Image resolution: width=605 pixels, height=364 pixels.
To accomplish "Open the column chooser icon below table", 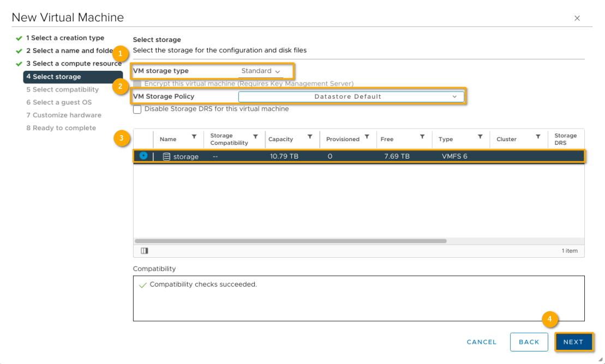I will 145,251.
